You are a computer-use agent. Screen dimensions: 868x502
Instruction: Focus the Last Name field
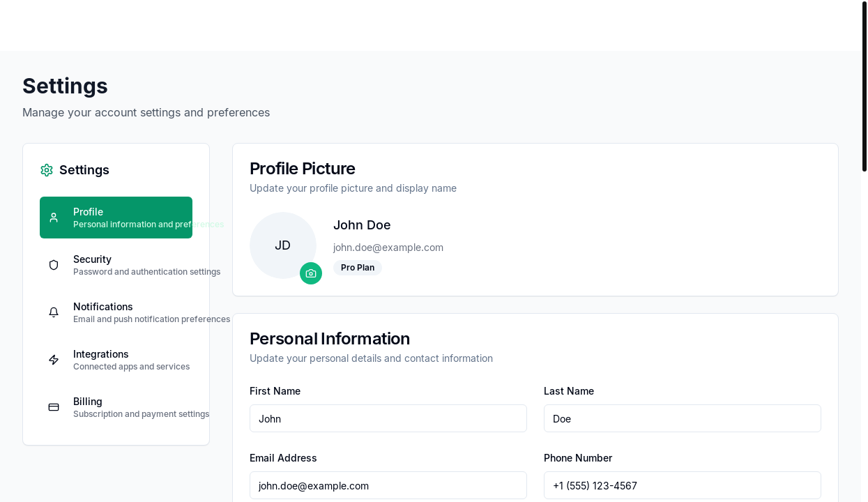pos(683,418)
